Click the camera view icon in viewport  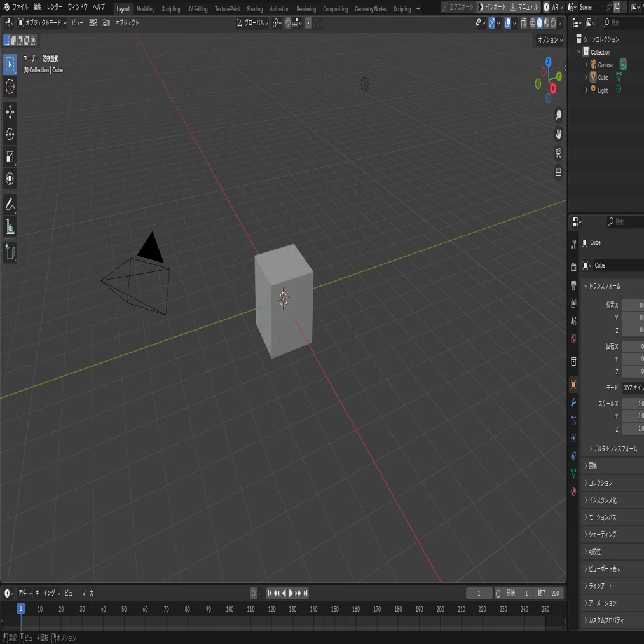[x=558, y=153]
